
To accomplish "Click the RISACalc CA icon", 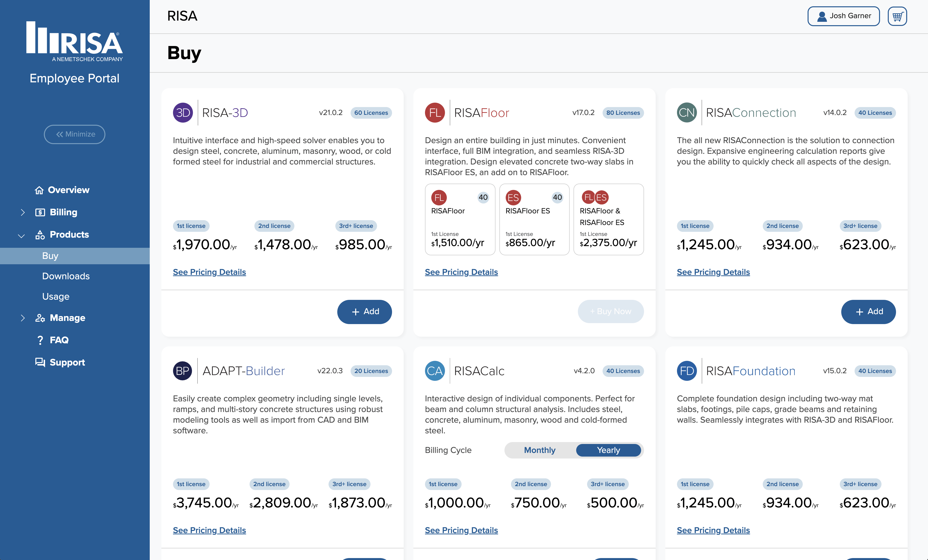I will (x=435, y=371).
